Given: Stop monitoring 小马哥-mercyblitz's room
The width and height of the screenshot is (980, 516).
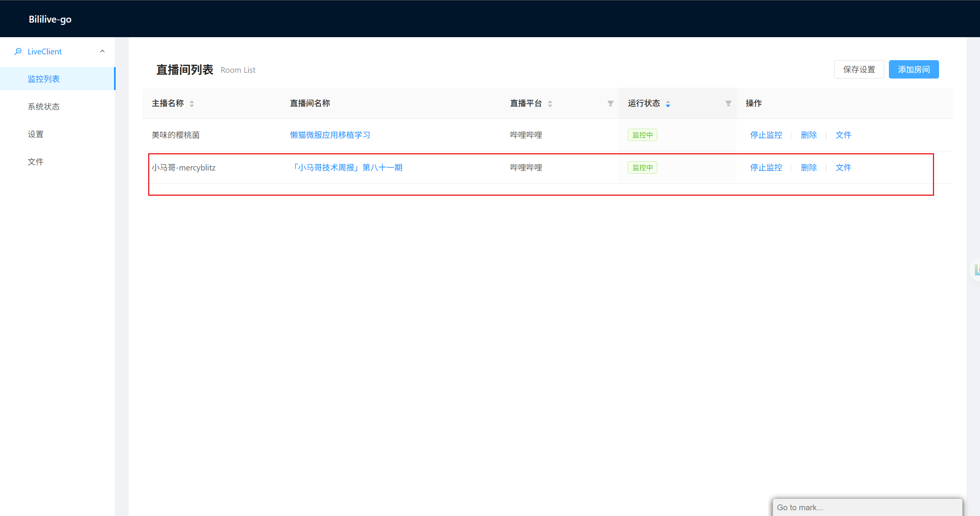Looking at the screenshot, I should pyautogui.click(x=766, y=167).
